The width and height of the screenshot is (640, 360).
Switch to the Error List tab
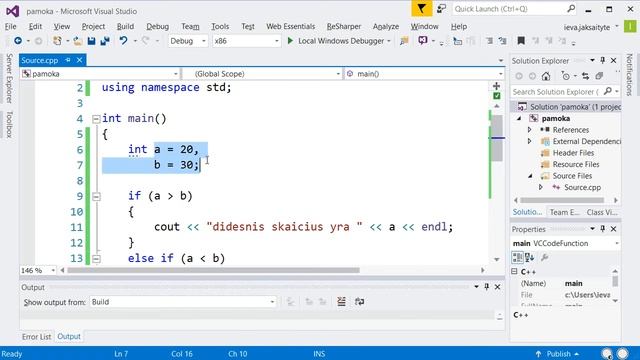tap(36, 337)
